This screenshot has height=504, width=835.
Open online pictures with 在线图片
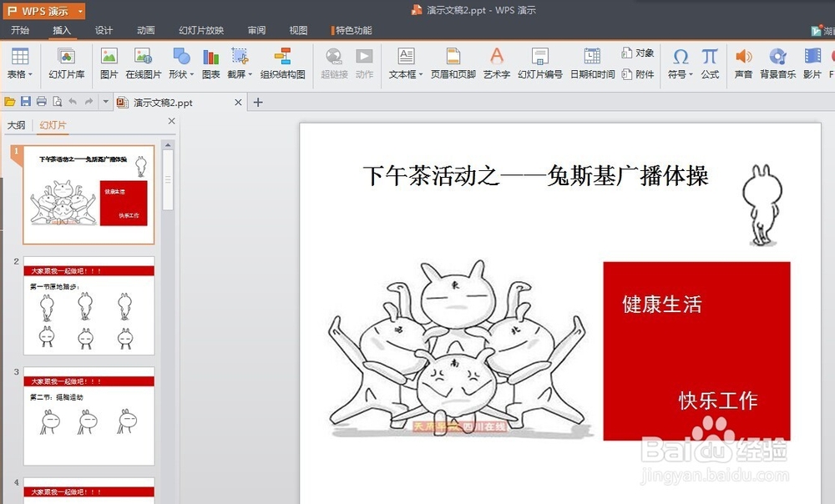[144, 63]
